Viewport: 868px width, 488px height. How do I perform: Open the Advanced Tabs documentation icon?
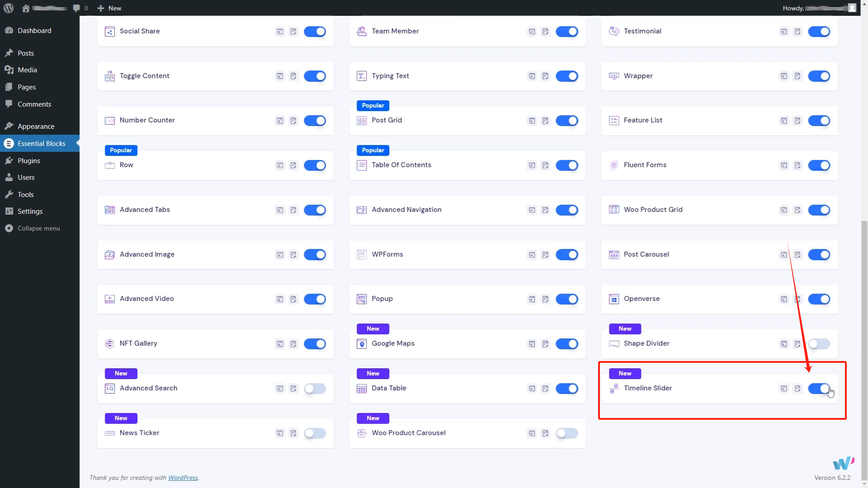click(x=293, y=210)
